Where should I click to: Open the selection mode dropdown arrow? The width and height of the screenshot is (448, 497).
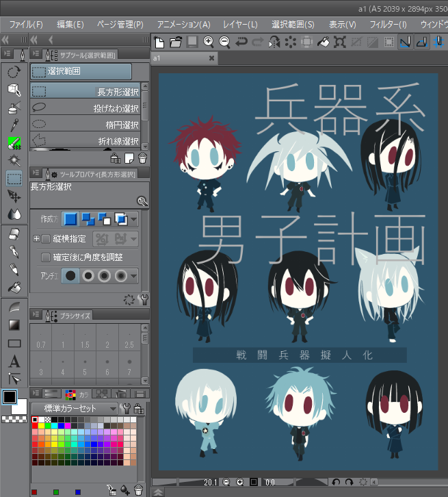coord(134,219)
